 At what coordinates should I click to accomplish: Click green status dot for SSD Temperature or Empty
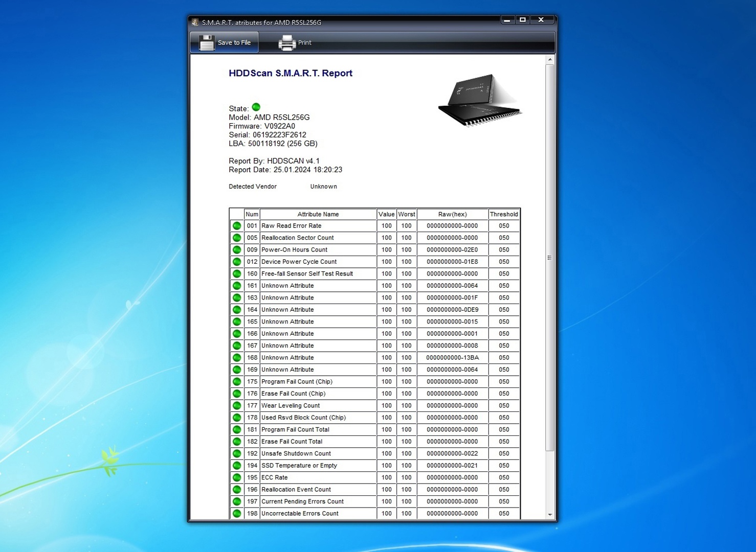[237, 466]
